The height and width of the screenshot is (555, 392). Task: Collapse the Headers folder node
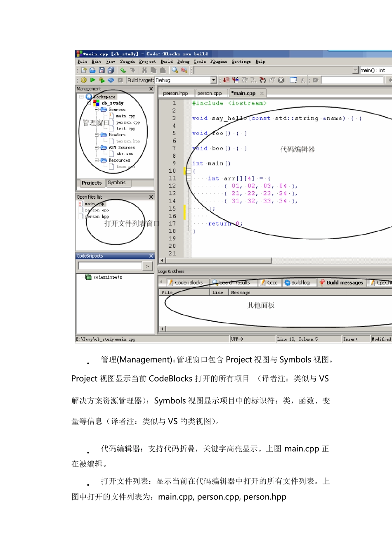[97, 135]
